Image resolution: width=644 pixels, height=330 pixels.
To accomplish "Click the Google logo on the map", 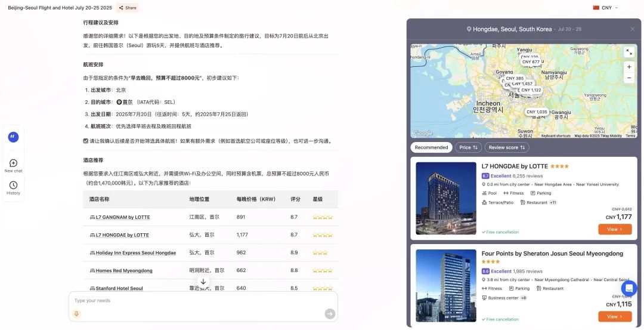I will pos(423,133).
